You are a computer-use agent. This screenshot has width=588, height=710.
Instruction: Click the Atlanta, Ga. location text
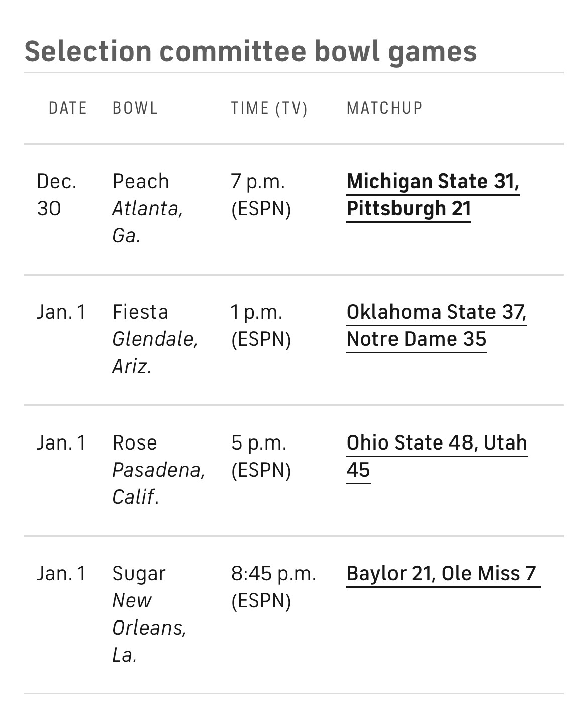pos(148,222)
